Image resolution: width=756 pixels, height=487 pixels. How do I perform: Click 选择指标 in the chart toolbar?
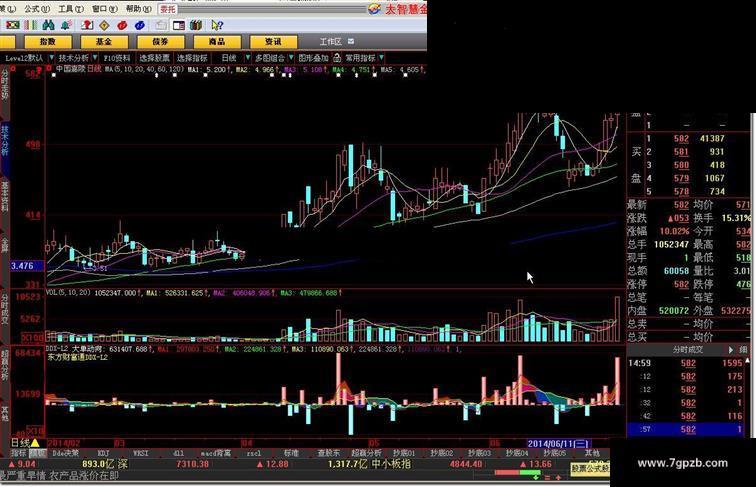[192, 58]
